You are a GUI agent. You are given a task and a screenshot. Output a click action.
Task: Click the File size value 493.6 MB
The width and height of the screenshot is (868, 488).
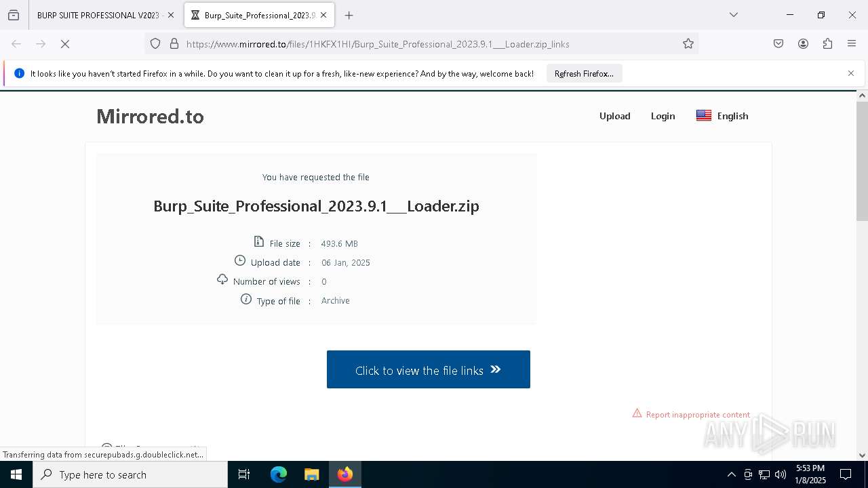(x=339, y=243)
